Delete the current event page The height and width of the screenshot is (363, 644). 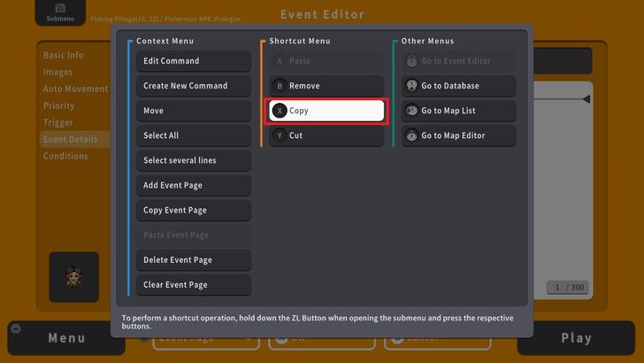click(x=194, y=259)
